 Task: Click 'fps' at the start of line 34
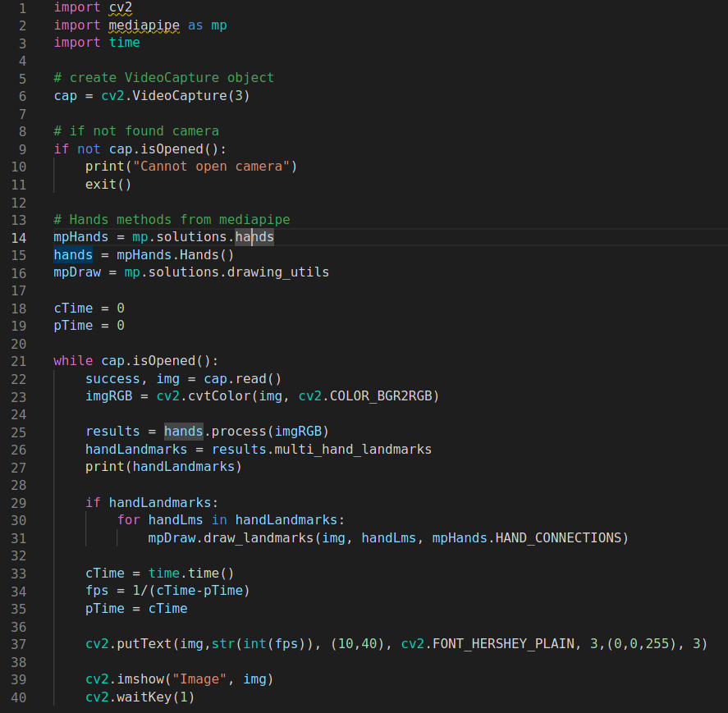click(x=97, y=591)
